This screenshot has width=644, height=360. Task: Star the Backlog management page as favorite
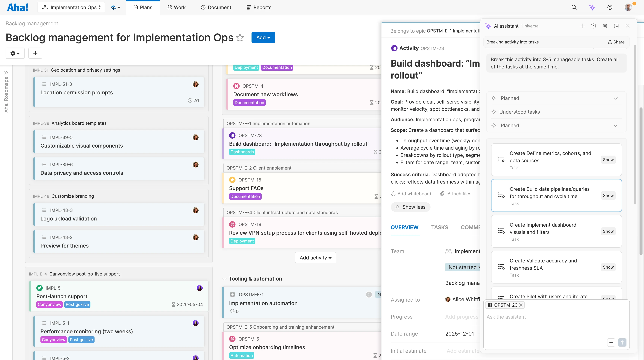(x=240, y=37)
